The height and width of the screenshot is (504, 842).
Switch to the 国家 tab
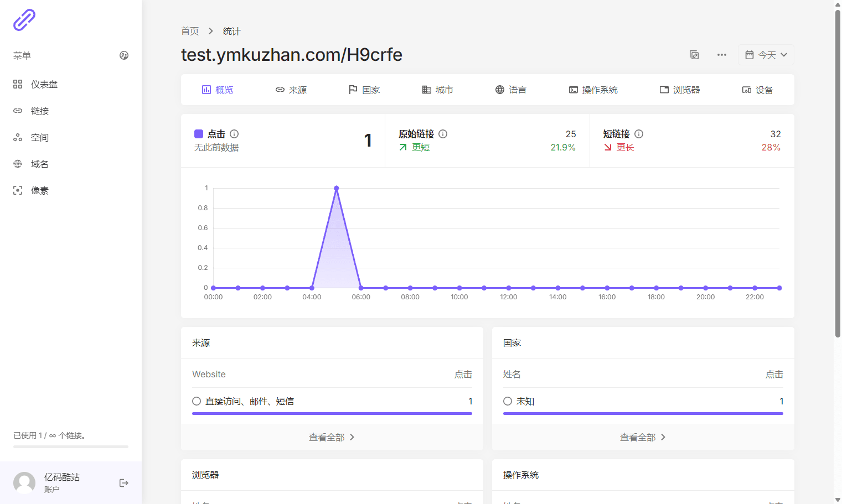364,90
